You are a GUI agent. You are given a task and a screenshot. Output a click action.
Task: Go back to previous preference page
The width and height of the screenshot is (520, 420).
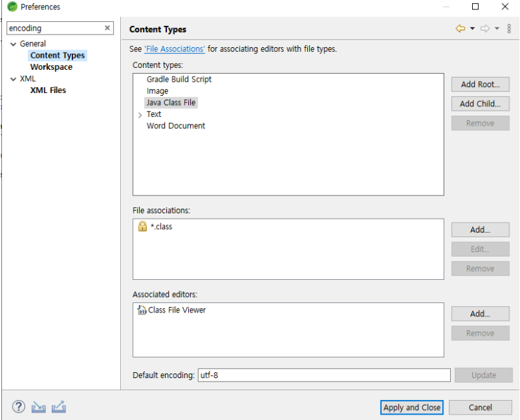460,29
